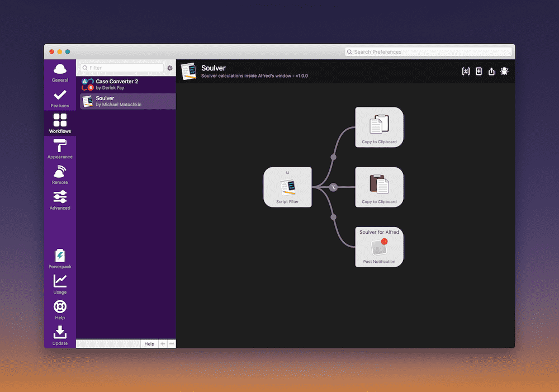Open the General preferences tab

pyautogui.click(x=60, y=73)
